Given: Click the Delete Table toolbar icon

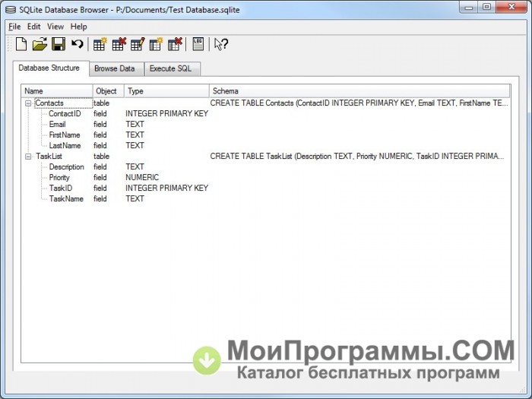Looking at the screenshot, I should (x=119, y=44).
